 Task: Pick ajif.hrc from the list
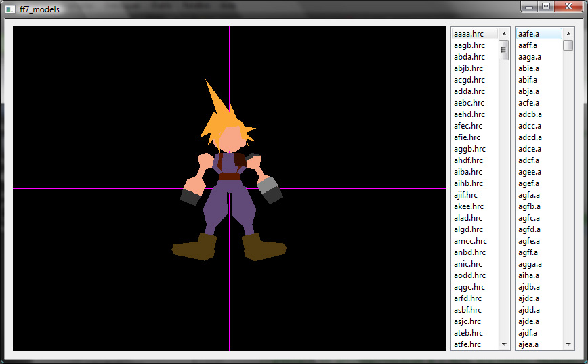tap(475, 195)
